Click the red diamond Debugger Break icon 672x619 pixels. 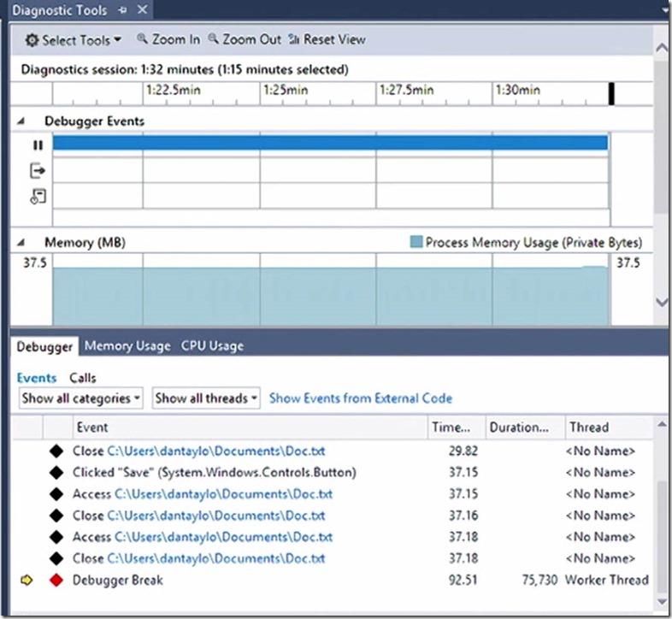tap(56, 580)
